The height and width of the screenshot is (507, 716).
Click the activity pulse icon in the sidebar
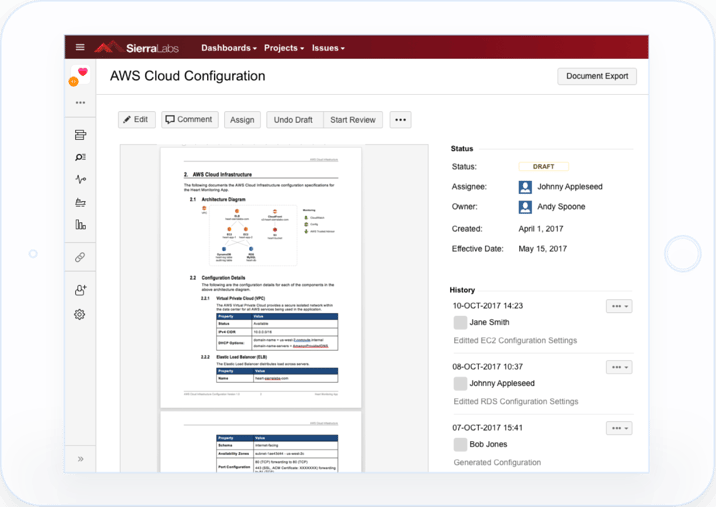pyautogui.click(x=80, y=180)
